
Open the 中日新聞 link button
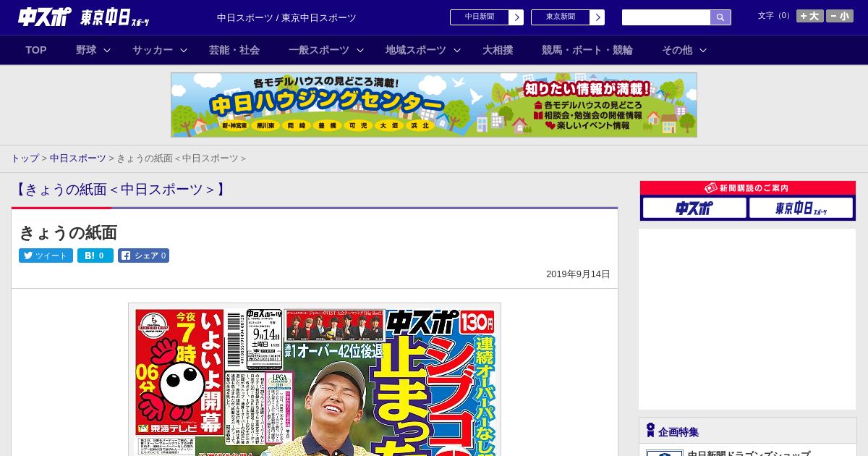479,17
